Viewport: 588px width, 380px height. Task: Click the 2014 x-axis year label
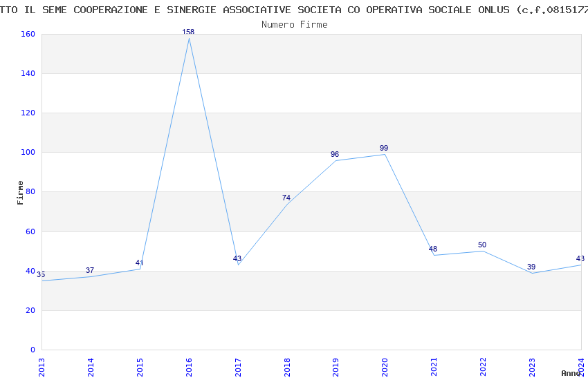(91, 368)
